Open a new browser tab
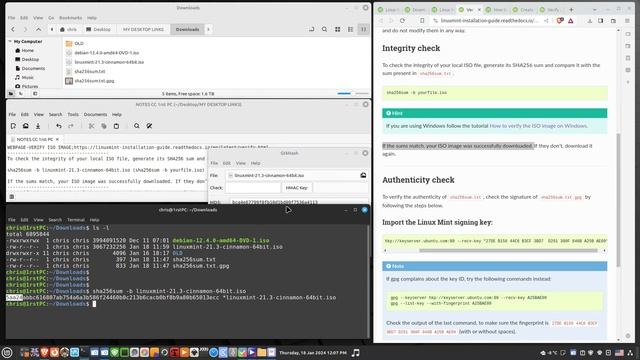 (571, 9)
